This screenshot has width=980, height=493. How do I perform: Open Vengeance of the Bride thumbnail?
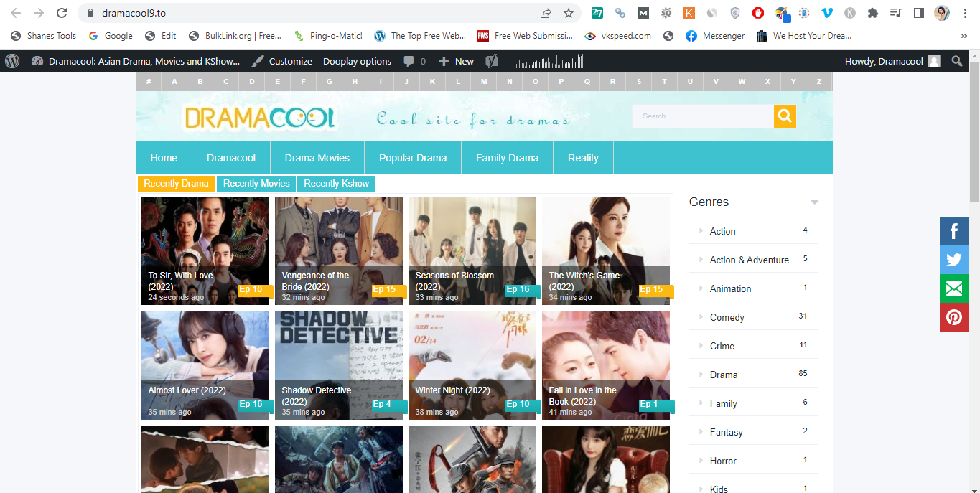tap(339, 250)
